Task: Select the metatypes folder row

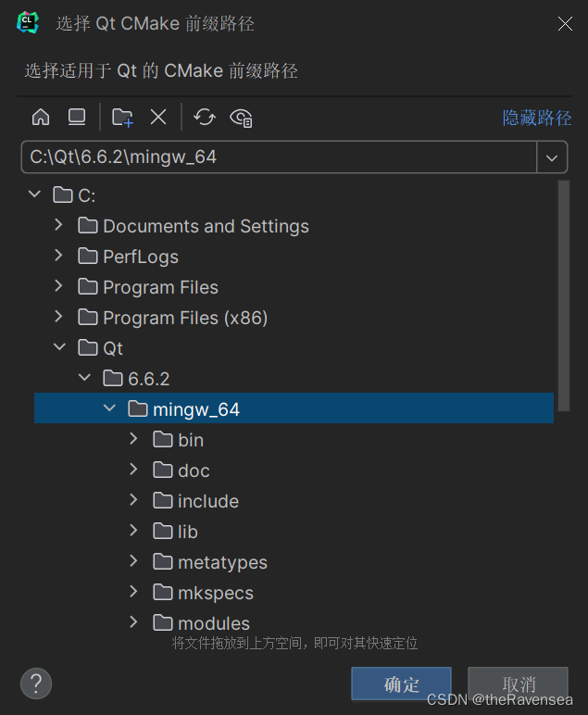Action: click(294, 562)
